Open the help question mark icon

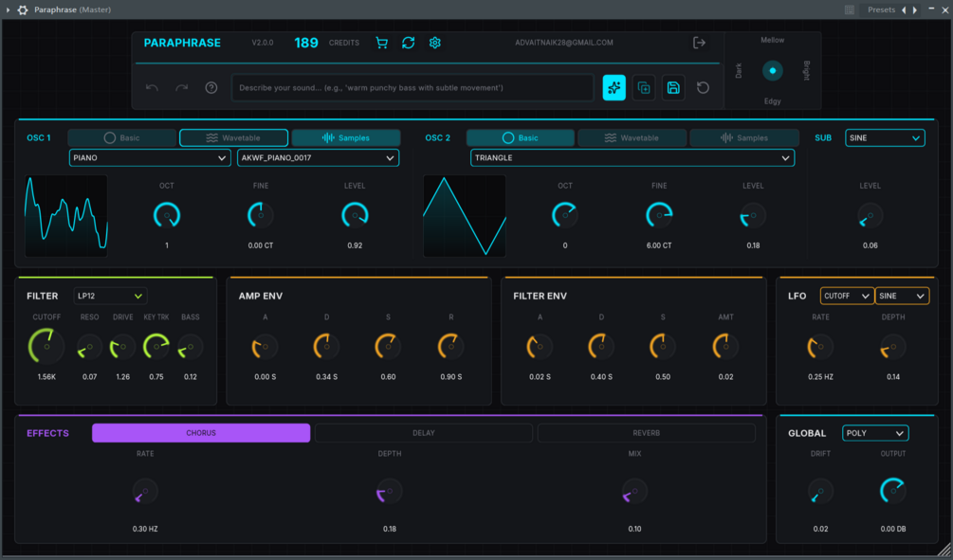point(211,87)
